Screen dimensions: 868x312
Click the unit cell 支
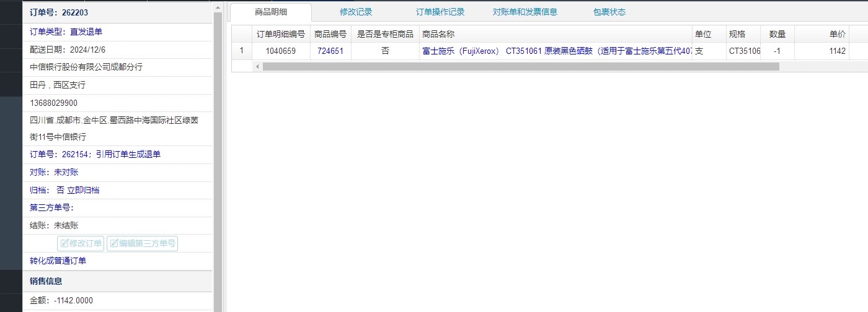709,51
